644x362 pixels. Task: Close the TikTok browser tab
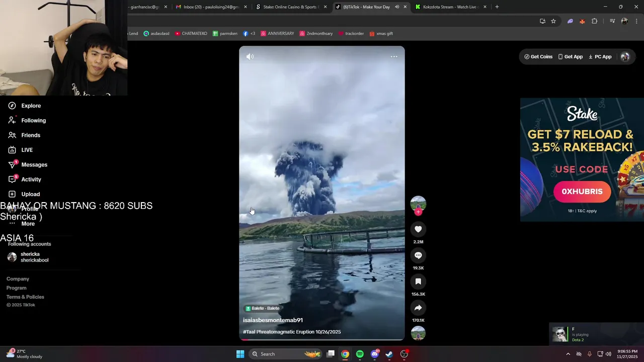[405, 7]
